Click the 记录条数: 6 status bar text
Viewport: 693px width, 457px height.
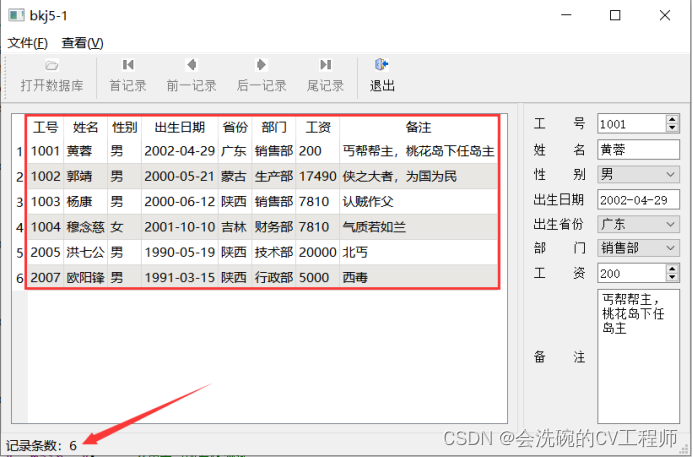pyautogui.click(x=42, y=445)
